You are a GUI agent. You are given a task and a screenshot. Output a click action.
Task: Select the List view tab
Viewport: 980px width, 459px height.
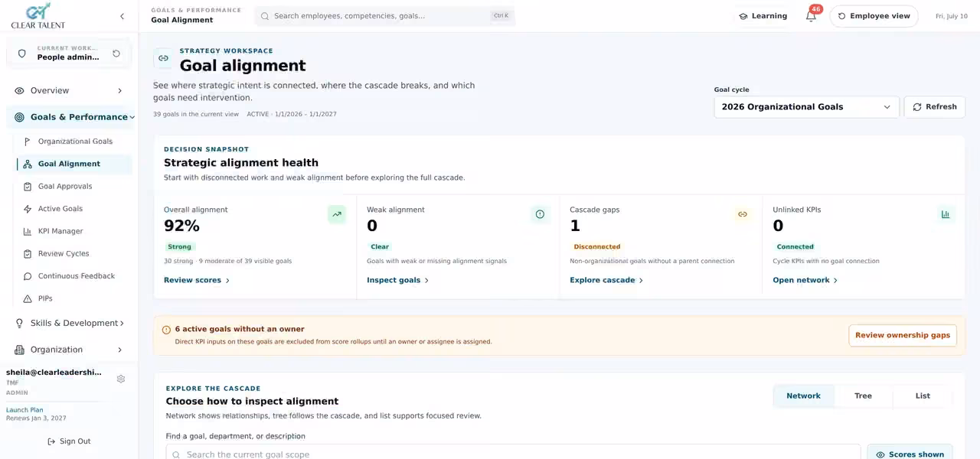(923, 396)
